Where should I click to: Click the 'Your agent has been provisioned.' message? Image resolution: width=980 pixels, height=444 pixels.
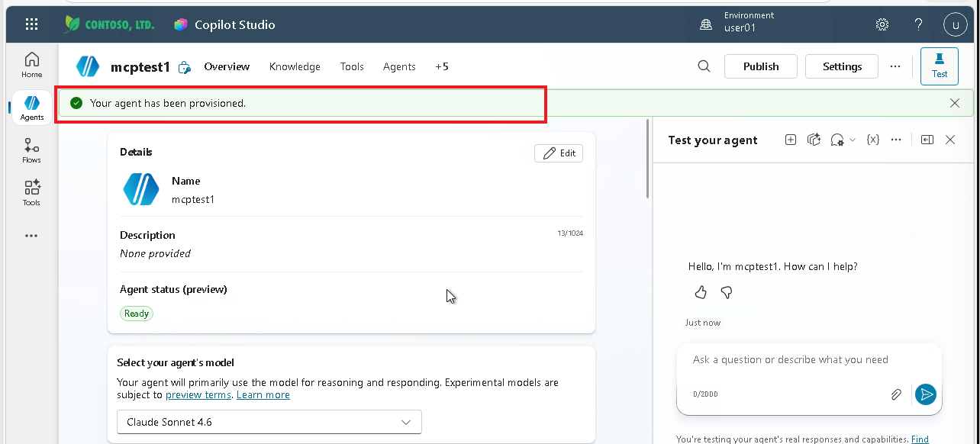point(168,103)
